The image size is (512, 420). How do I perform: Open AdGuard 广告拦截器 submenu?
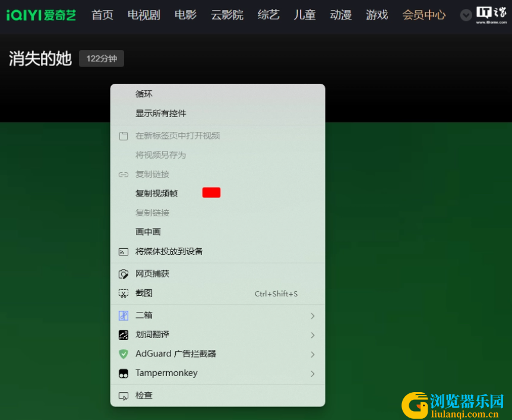pos(218,353)
